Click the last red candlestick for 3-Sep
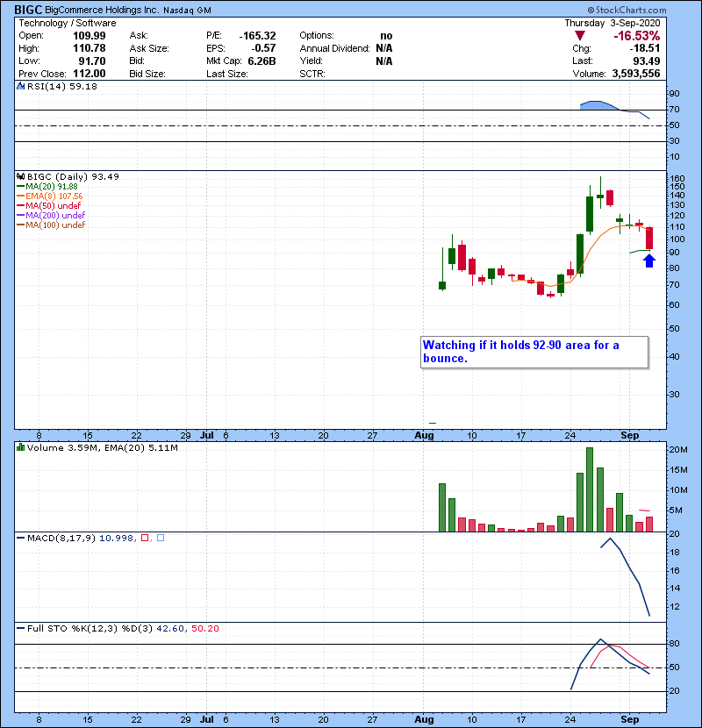Image resolution: width=702 pixels, height=728 pixels. click(649, 239)
